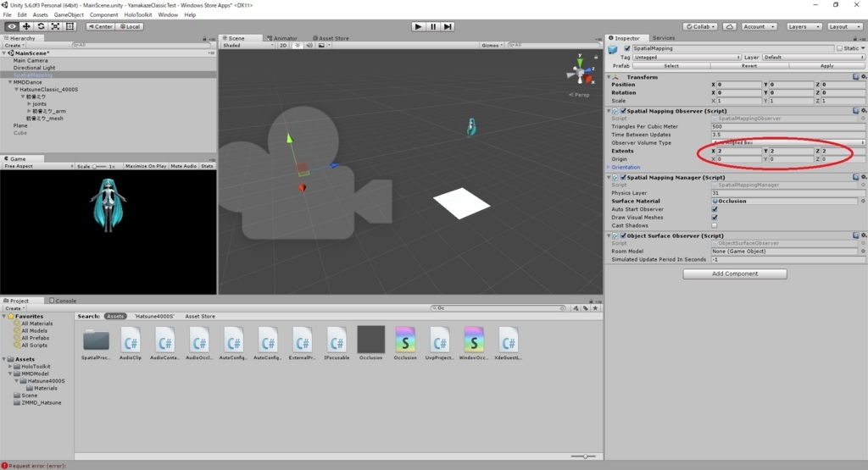Screen dimensions: 868x470
Task: Open the Shaded draw mode dropdown
Action: pyautogui.click(x=248, y=46)
